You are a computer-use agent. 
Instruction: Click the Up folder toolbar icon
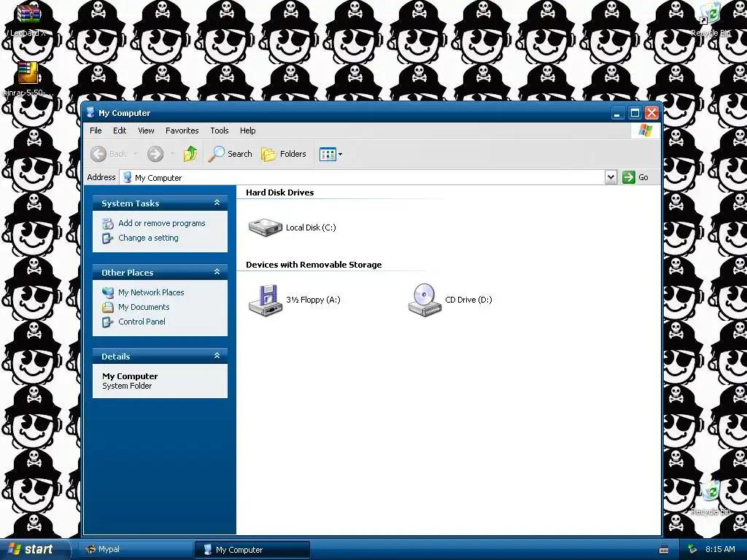tap(190, 154)
